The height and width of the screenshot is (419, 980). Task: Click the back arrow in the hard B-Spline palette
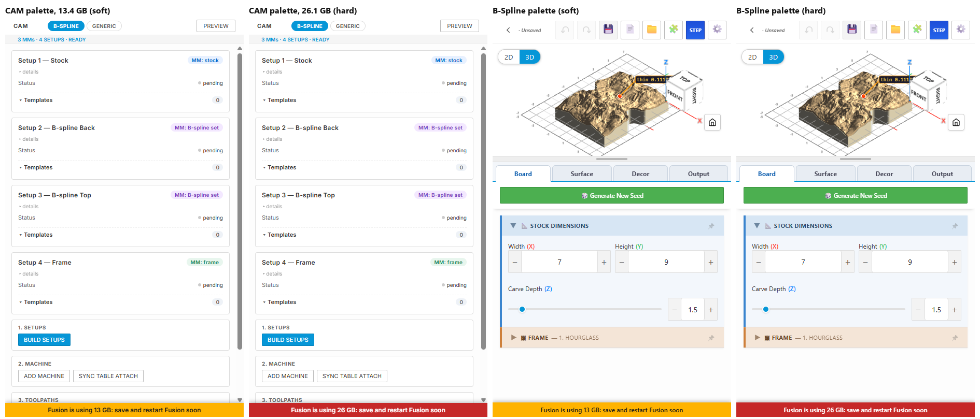tap(752, 30)
